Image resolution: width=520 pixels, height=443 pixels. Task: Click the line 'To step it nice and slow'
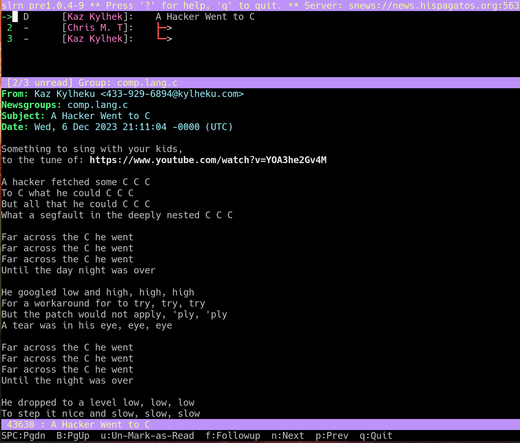[x=101, y=413]
